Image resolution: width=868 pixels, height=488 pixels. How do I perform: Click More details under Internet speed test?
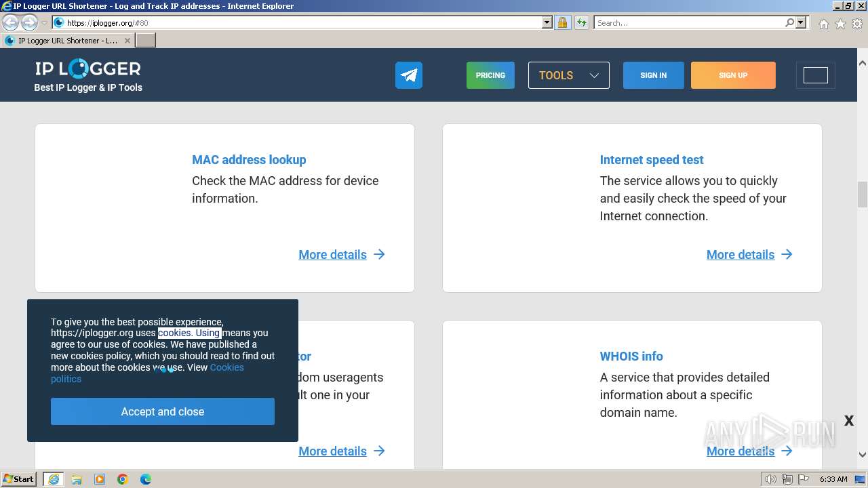pyautogui.click(x=741, y=255)
